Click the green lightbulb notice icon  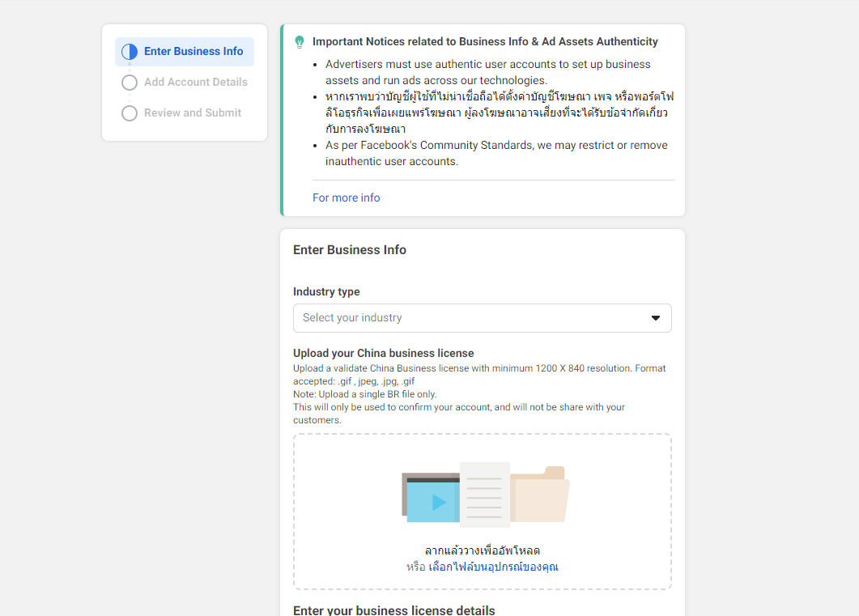tap(300, 41)
